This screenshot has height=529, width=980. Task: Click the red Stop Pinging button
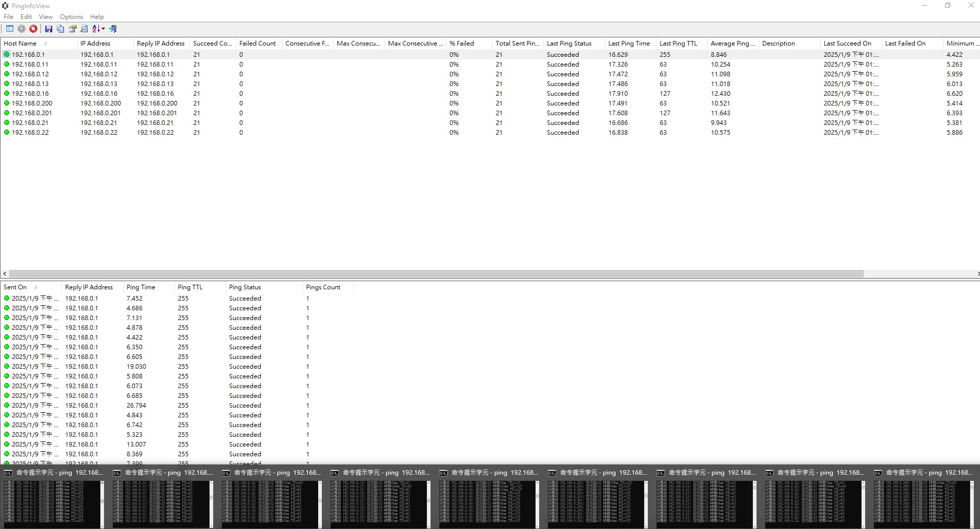[x=33, y=29]
